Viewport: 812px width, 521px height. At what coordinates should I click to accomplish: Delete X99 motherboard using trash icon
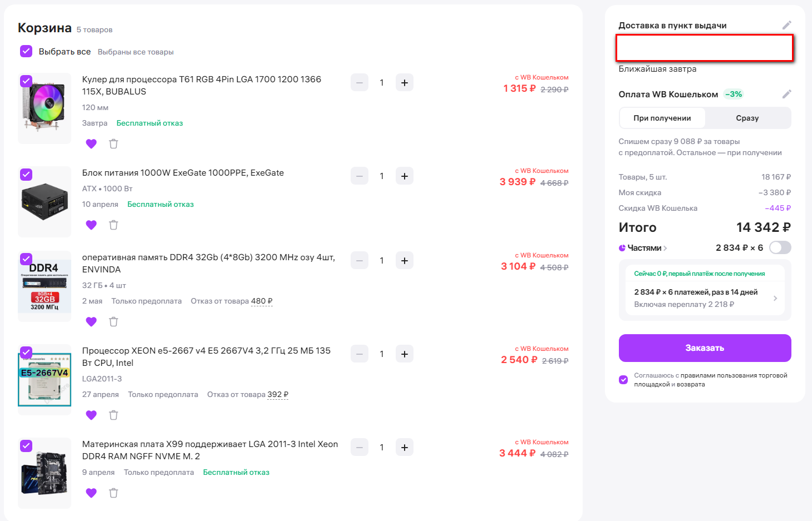(x=114, y=493)
